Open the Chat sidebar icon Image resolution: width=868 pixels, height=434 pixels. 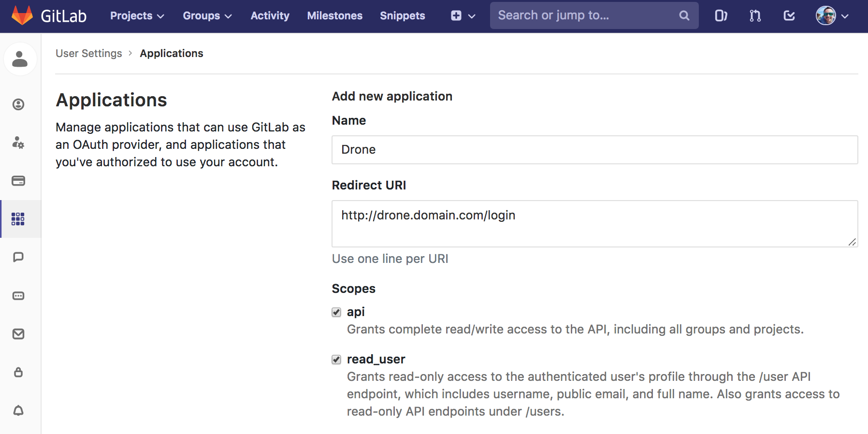[x=18, y=257]
